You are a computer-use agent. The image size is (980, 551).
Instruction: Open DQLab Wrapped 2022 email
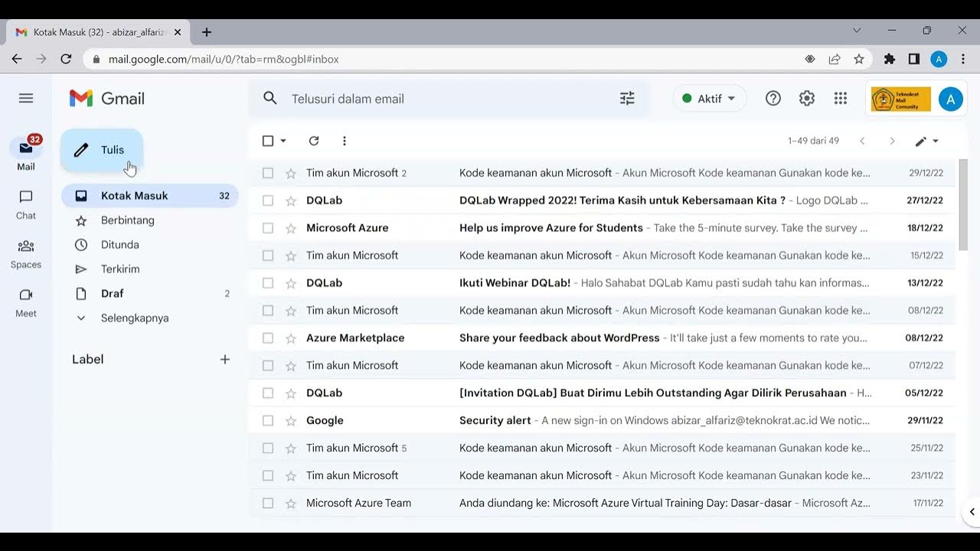[603, 200]
